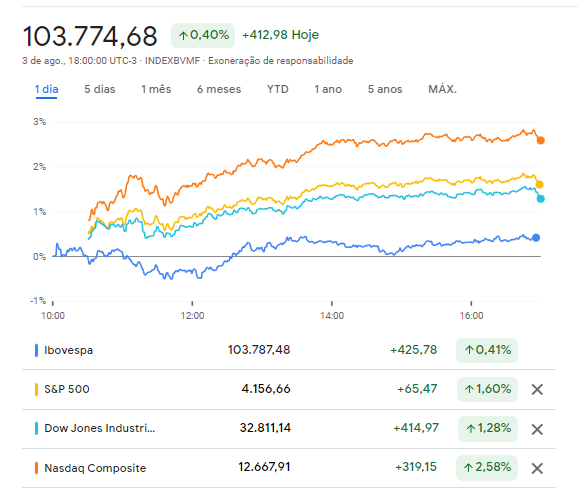Viewport: 578px width, 496px height.
Task: Show the MÁX. range chart
Action: coord(442,89)
